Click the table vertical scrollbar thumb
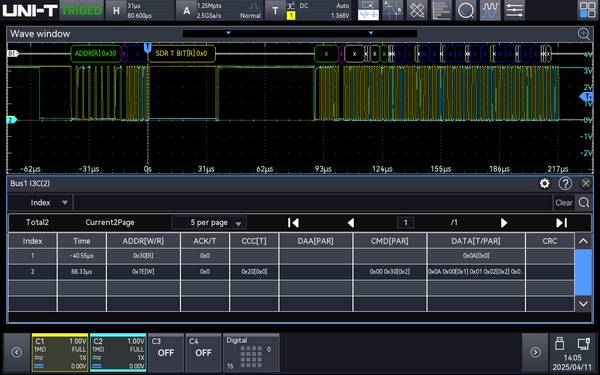 (x=583, y=272)
